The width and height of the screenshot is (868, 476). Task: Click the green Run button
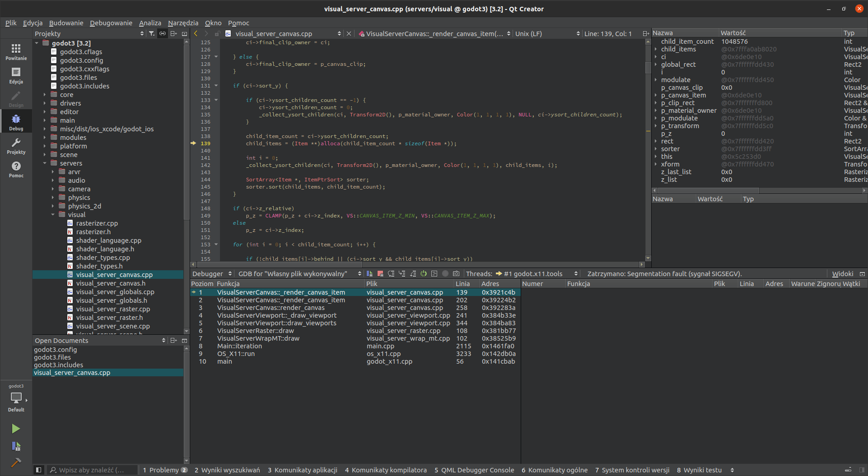tap(16, 429)
